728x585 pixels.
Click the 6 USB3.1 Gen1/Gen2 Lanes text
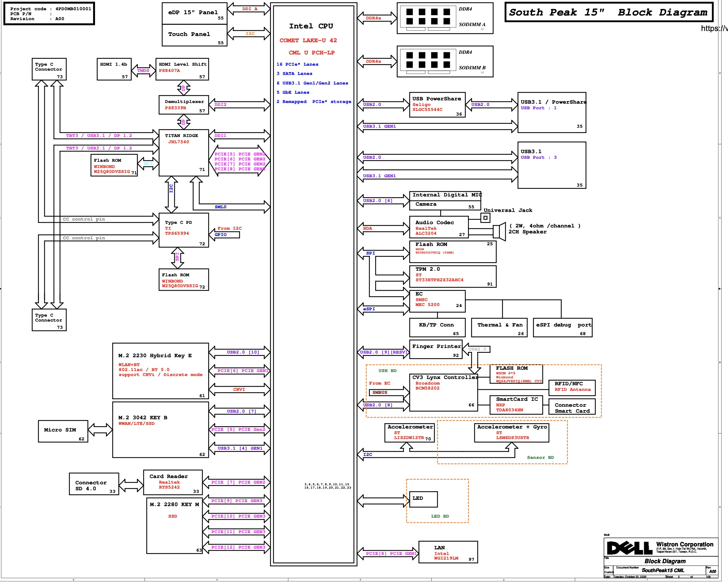[312, 83]
